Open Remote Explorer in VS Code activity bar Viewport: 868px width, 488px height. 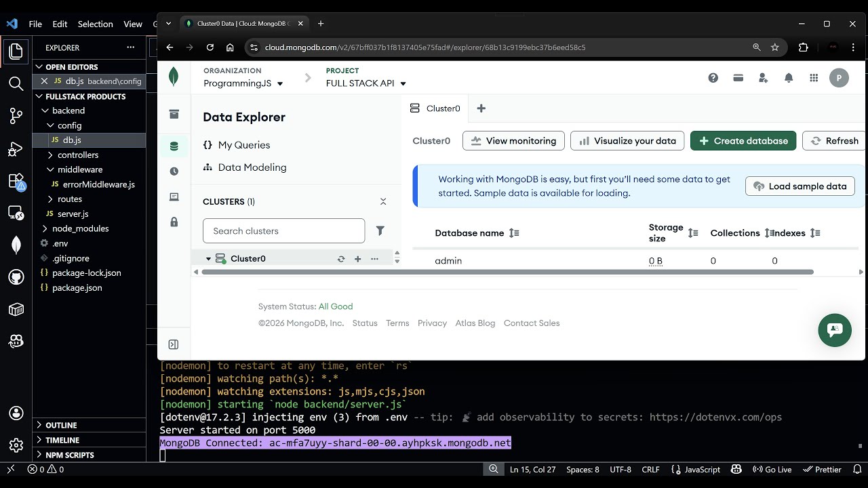(x=16, y=213)
